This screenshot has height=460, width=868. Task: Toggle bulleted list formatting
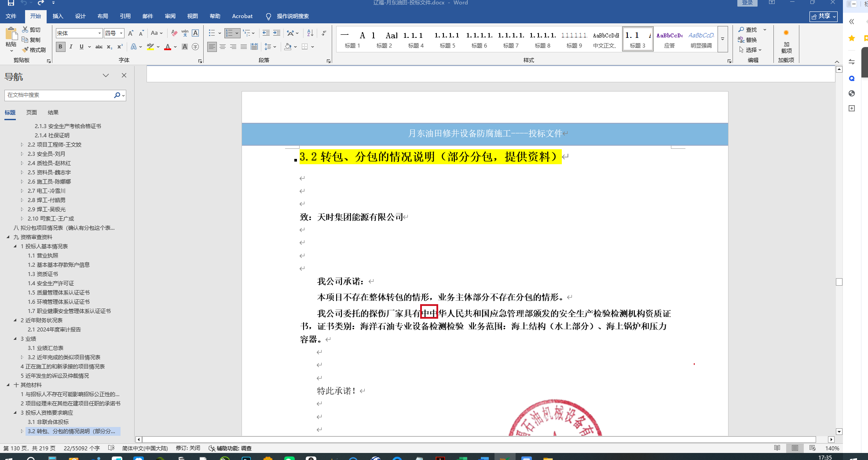click(x=212, y=33)
